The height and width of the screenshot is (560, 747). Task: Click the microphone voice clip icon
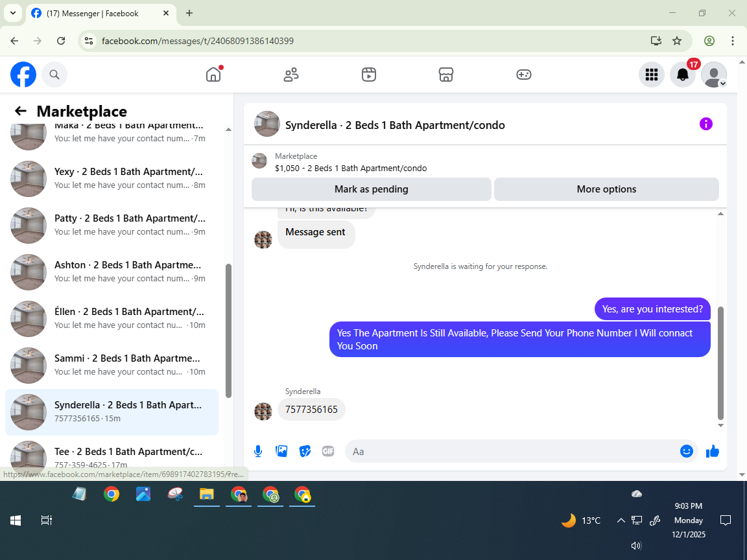click(258, 451)
